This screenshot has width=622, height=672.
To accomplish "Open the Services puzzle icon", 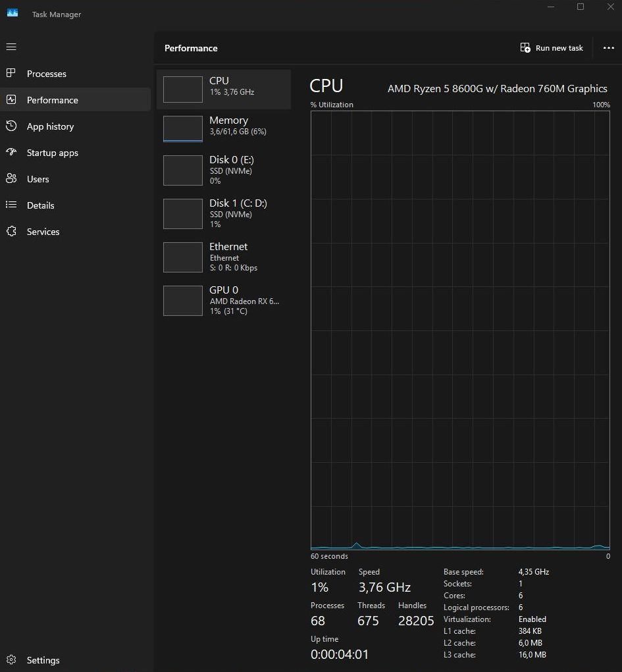I will 11,232.
